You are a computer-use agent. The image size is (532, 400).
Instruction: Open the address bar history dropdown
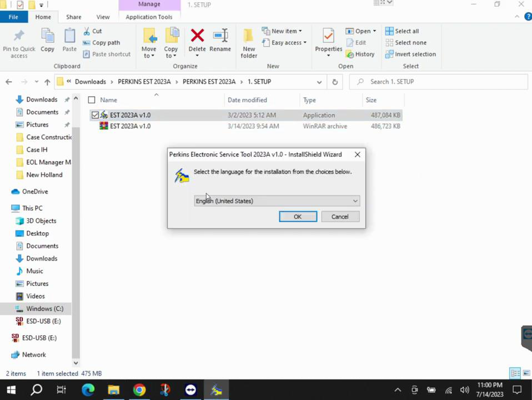(319, 82)
